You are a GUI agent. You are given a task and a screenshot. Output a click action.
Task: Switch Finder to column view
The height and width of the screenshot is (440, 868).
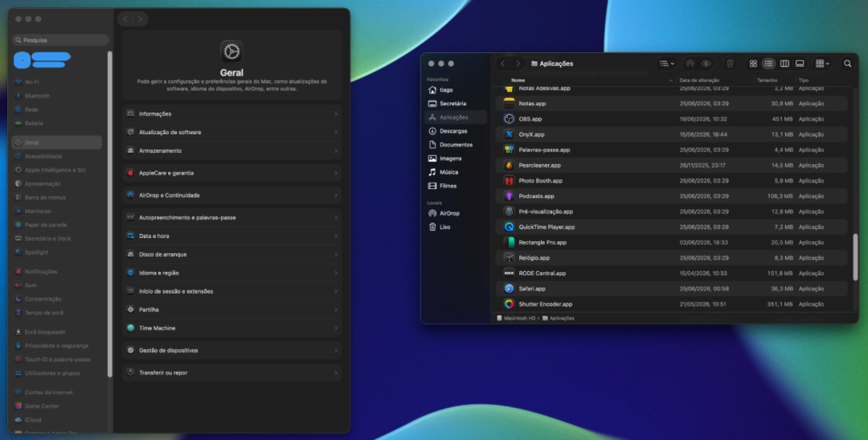784,64
